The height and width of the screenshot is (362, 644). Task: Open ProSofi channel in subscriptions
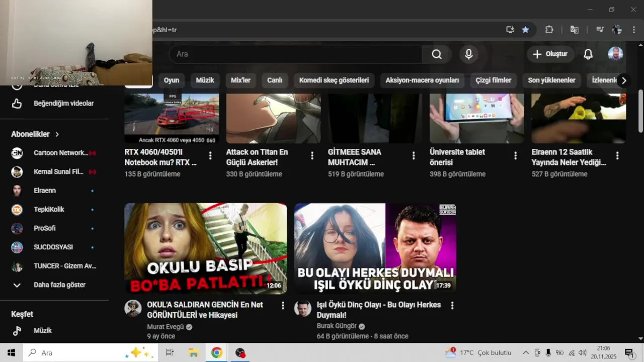coord(54,228)
